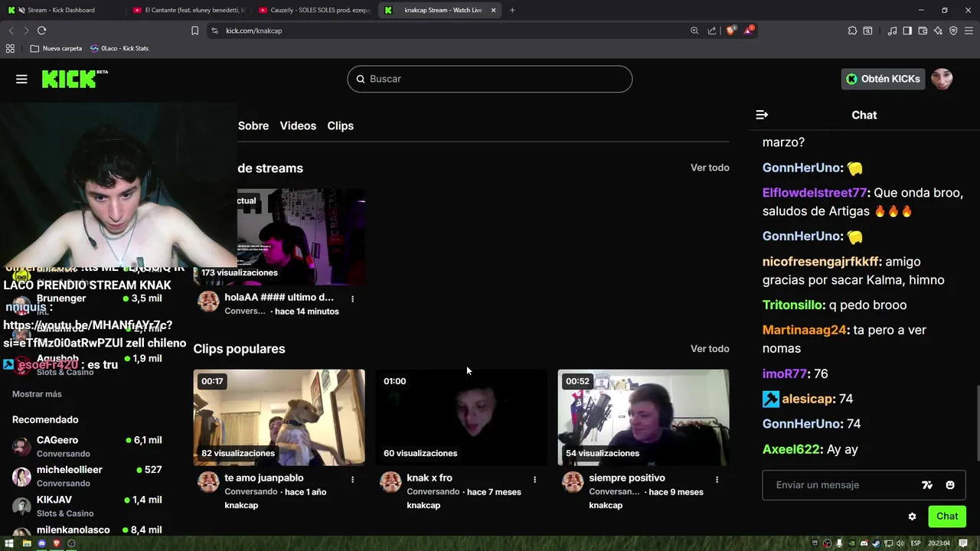Image resolution: width=980 pixels, height=551 pixels.
Task: Open '0Laco - Kick Stats' bookmark
Action: [119, 48]
